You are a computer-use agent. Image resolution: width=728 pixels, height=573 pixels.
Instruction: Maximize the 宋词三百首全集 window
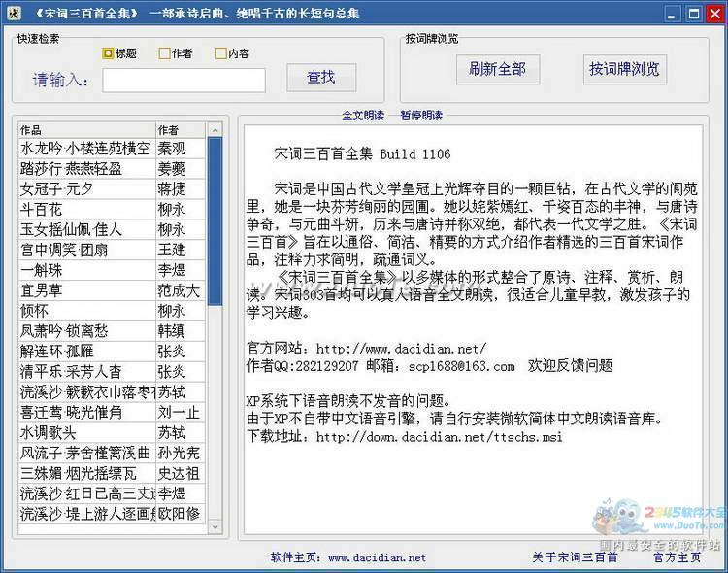click(x=694, y=13)
